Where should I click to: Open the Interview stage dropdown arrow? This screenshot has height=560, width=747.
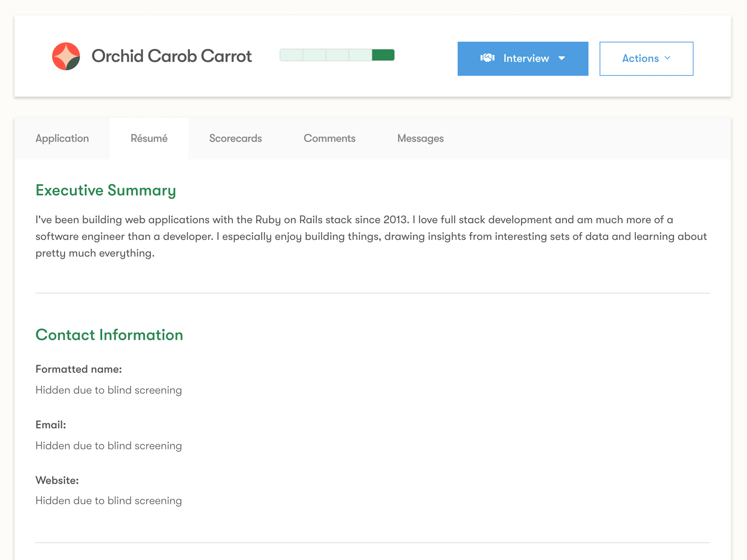(562, 58)
